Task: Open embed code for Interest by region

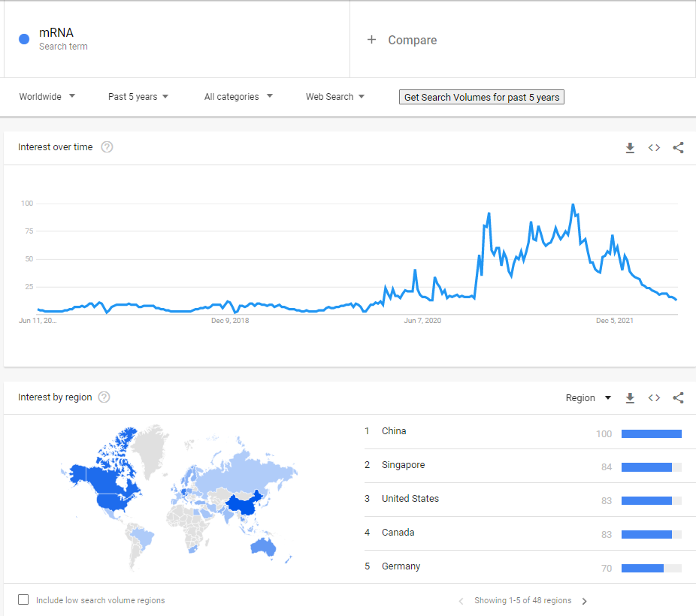Action: point(654,398)
